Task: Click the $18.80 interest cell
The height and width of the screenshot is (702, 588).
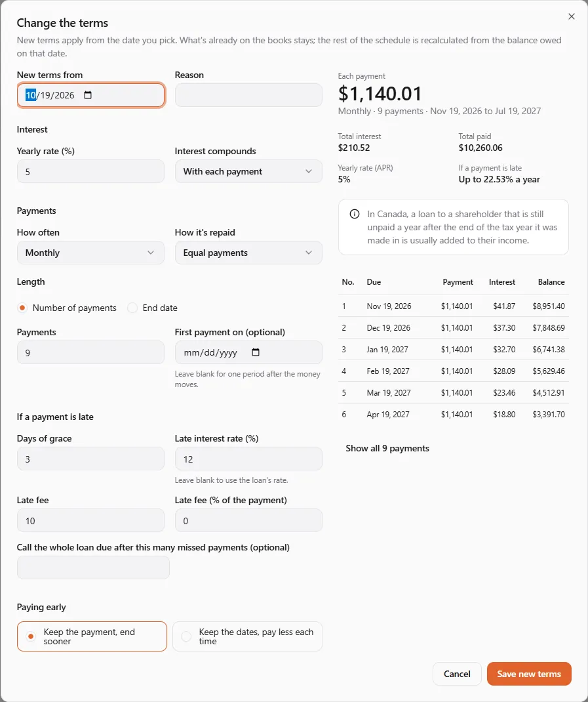Action: point(504,415)
